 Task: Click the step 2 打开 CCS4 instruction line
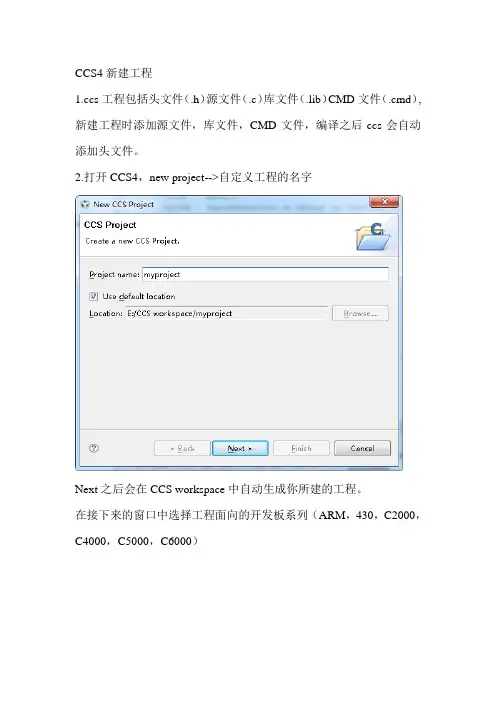point(193,177)
